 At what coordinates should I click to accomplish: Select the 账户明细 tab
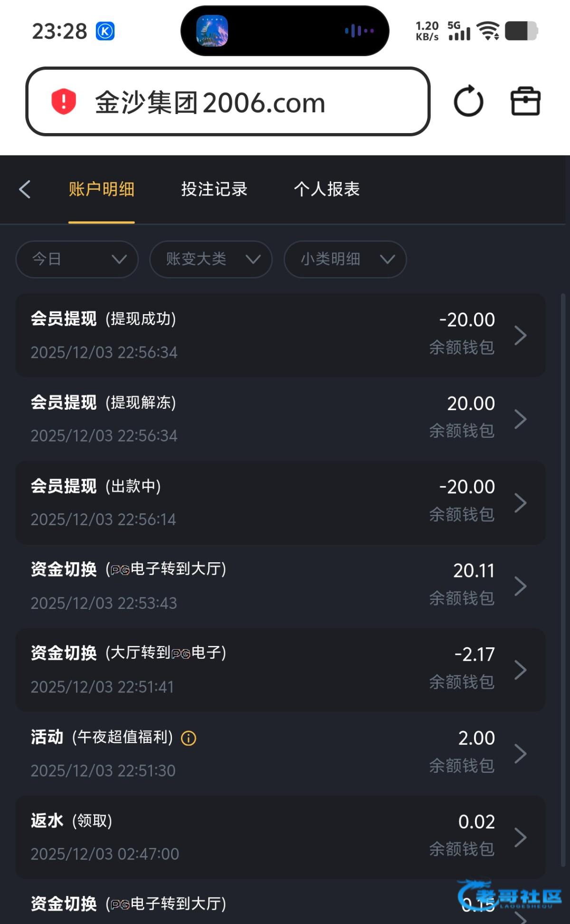102,189
